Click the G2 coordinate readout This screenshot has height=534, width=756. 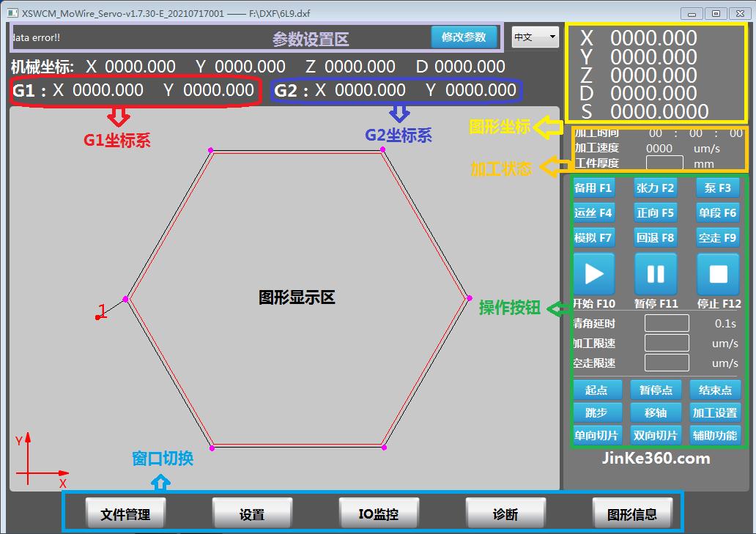(396, 90)
